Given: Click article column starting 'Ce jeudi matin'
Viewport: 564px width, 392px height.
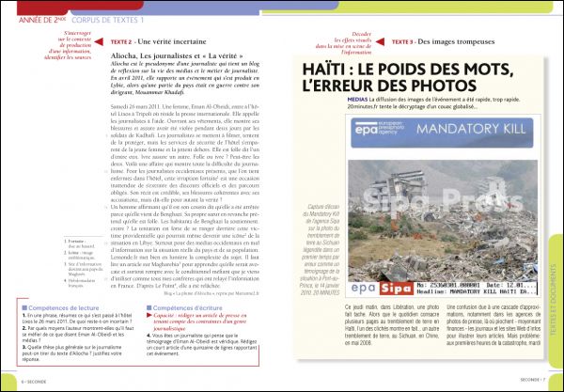Looking at the screenshot, I should (392, 325).
